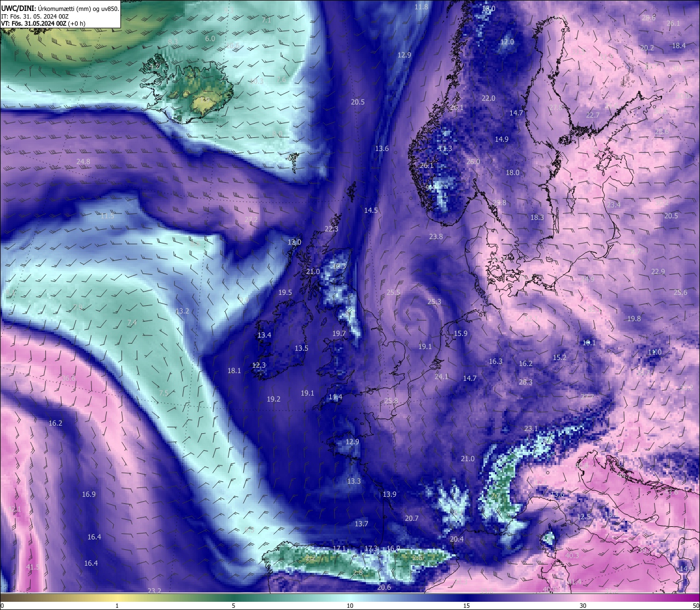Click the 13.3 value label
This screenshot has width=700, height=610.
pyautogui.click(x=354, y=481)
